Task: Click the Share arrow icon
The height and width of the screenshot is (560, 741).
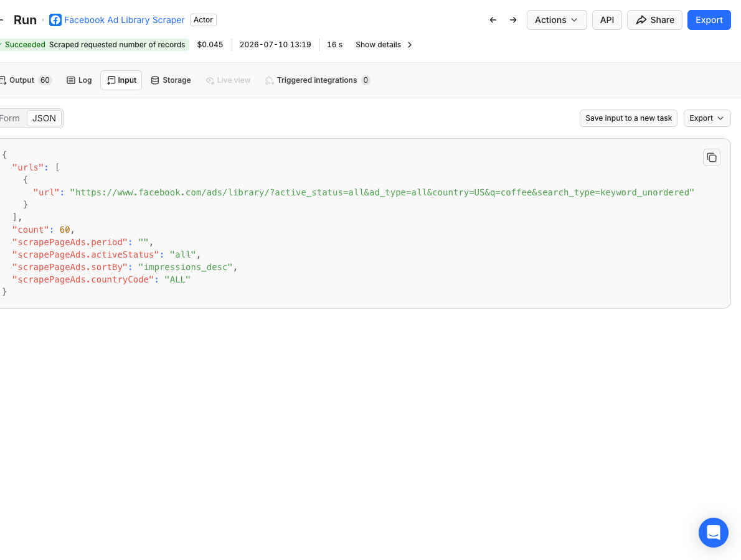Action: tap(641, 20)
